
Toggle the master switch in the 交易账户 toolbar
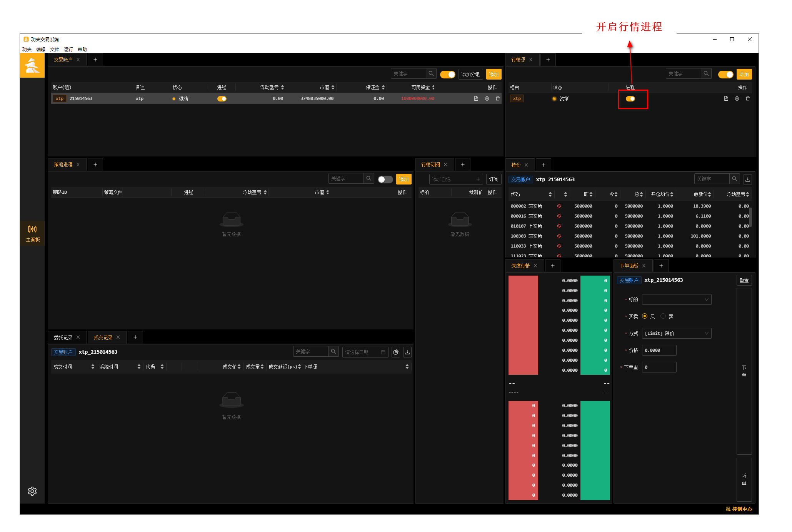click(x=447, y=74)
